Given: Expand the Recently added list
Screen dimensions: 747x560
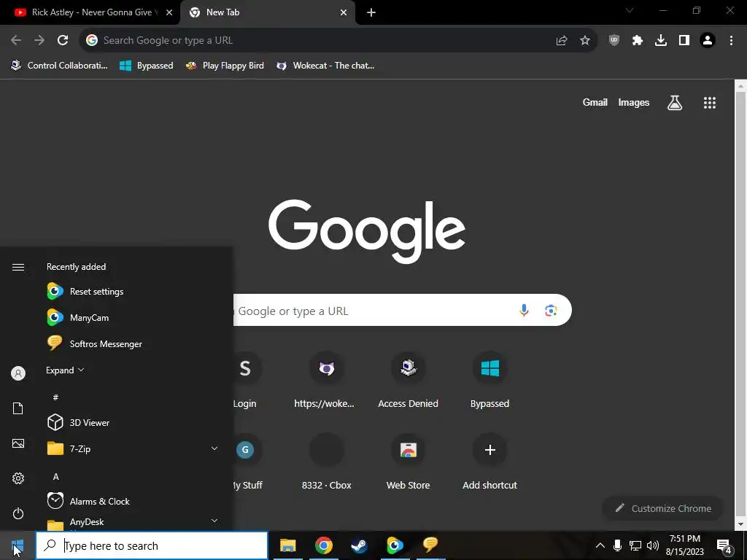Looking at the screenshot, I should coord(65,370).
